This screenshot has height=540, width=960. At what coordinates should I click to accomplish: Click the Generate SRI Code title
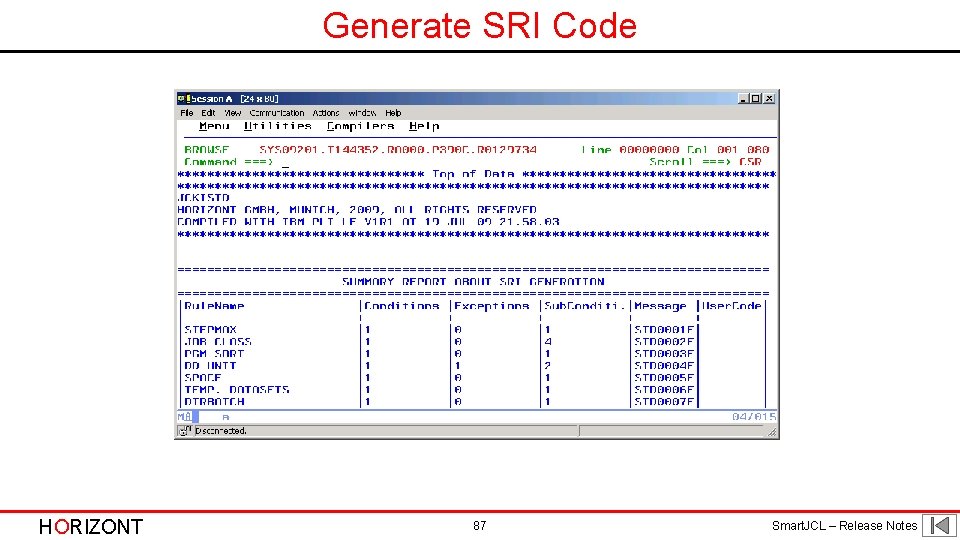pyautogui.click(x=479, y=26)
